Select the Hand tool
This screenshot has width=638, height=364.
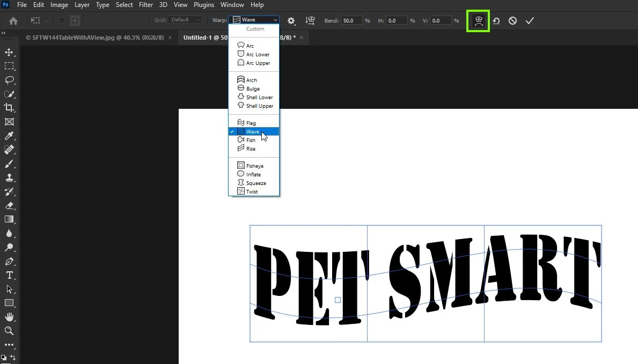9,317
